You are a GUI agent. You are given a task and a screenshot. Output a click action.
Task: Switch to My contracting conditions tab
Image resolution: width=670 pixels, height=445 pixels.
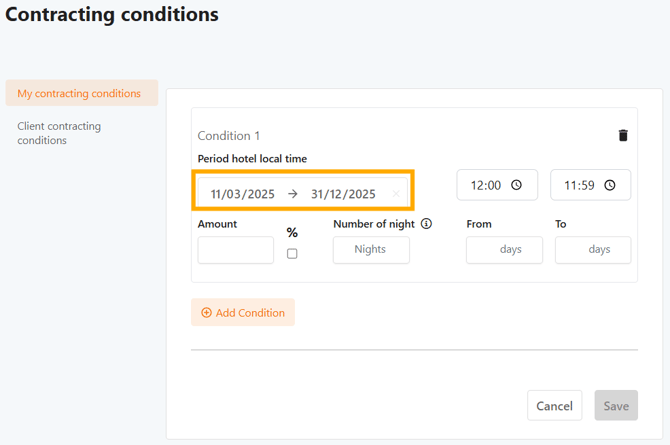click(80, 93)
